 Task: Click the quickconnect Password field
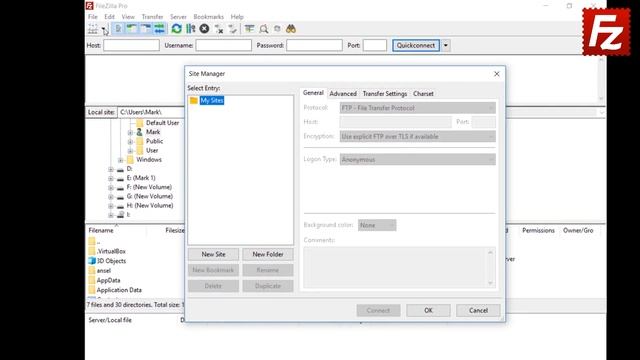[314, 45]
